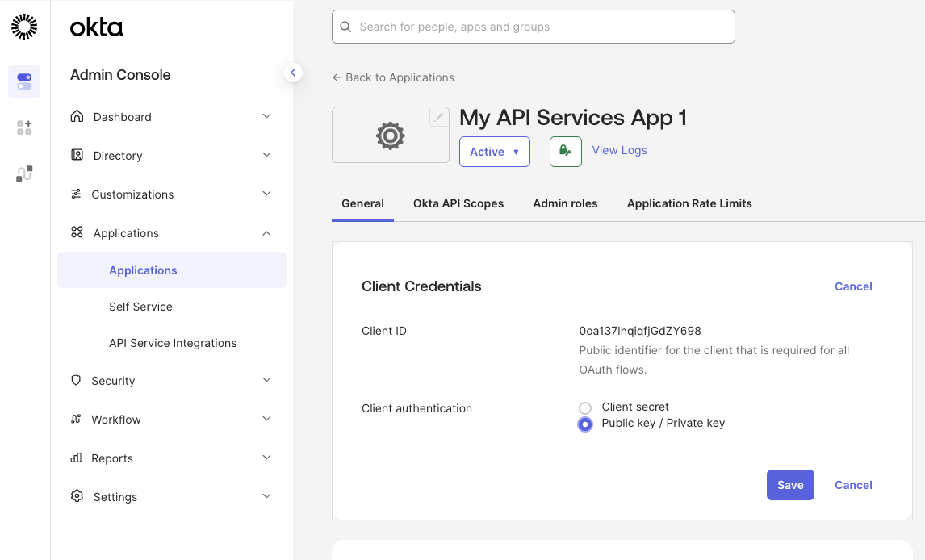
Task: Click Cancel beside Client Credentials heading
Action: pyautogui.click(x=853, y=286)
